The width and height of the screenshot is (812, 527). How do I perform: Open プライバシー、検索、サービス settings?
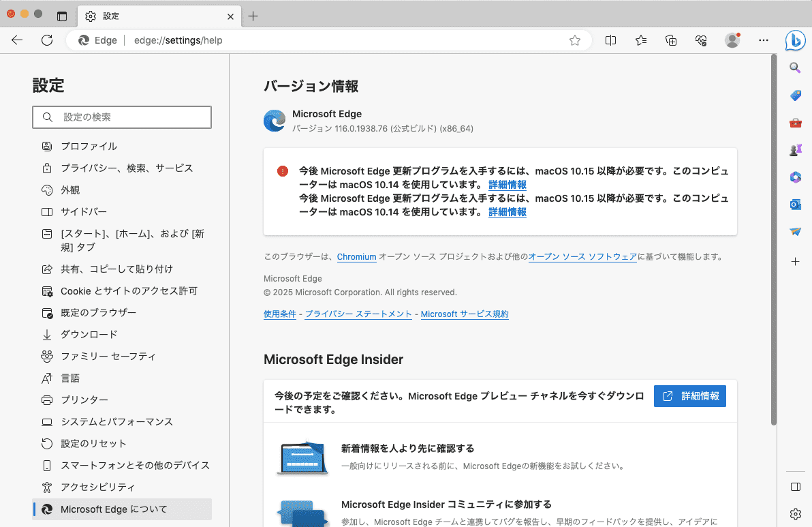click(122, 168)
